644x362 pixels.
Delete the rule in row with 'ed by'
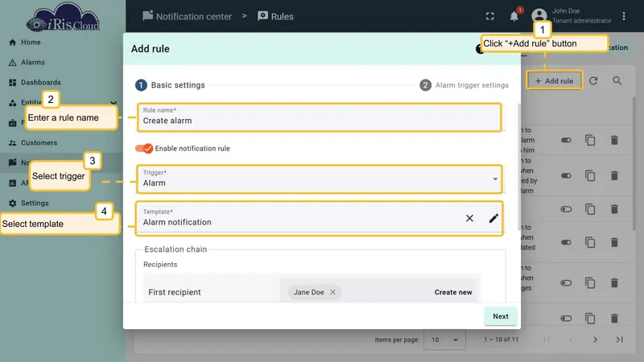click(x=614, y=175)
